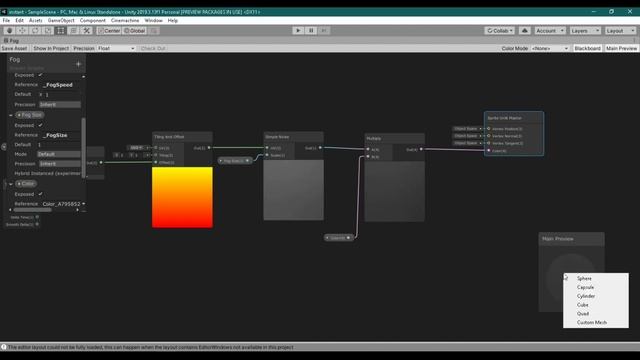Open the custom editor tools icon
This screenshot has width=640, height=360.
tap(87, 31)
